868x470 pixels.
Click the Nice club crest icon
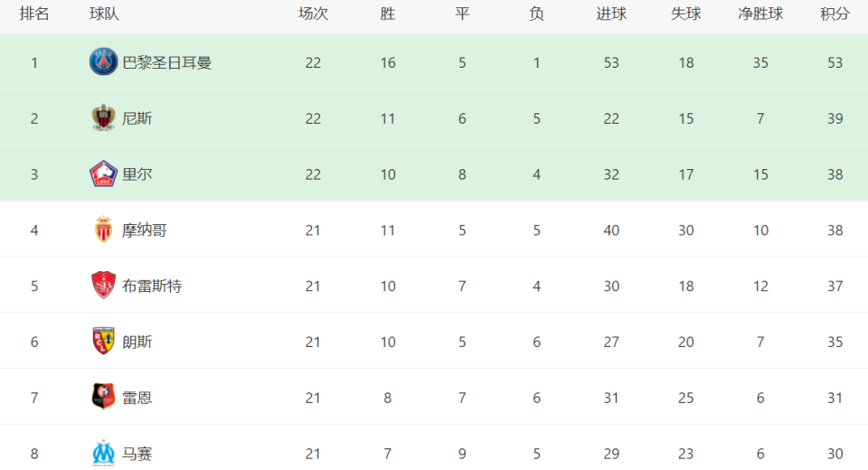coord(103,117)
